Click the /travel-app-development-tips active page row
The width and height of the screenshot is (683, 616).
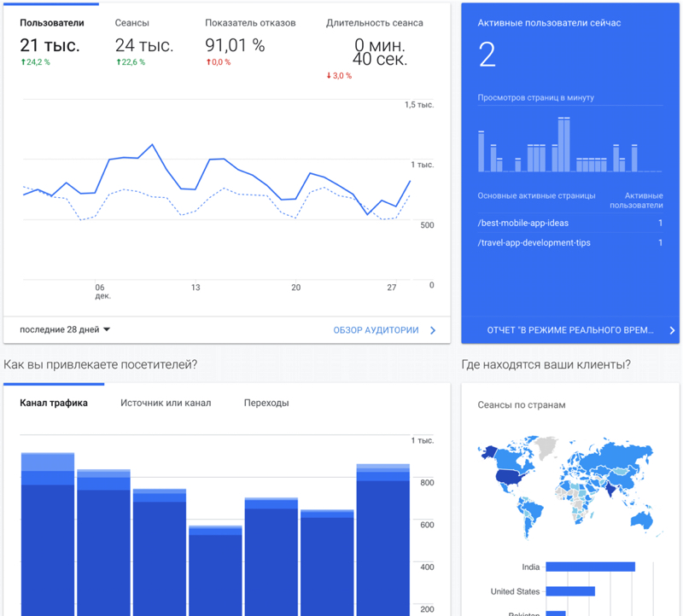[x=569, y=243]
